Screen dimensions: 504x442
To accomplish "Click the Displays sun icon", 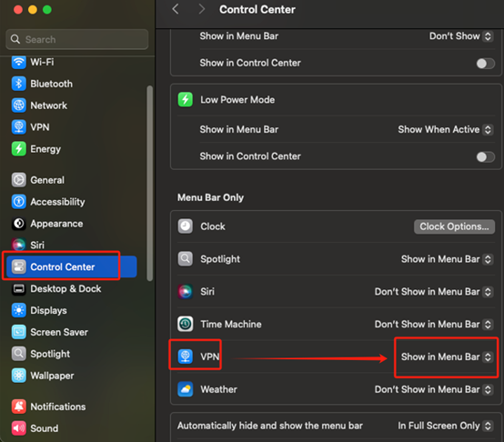I will 18,310.
